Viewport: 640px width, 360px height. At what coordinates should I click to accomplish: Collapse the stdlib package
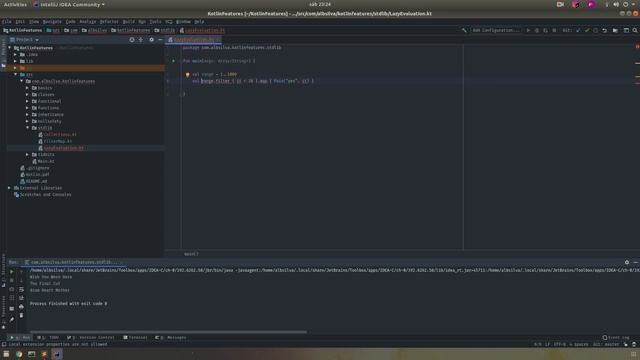pyautogui.click(x=28, y=128)
